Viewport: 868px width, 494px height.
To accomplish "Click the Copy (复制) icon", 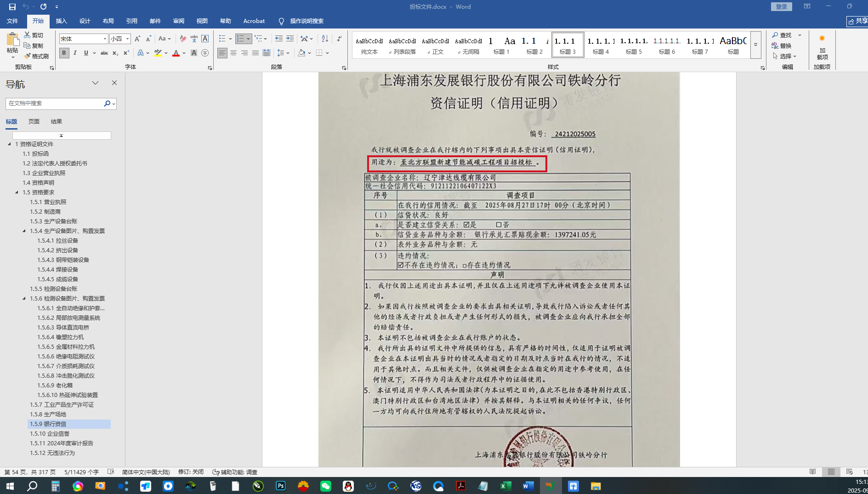I will tap(28, 45).
